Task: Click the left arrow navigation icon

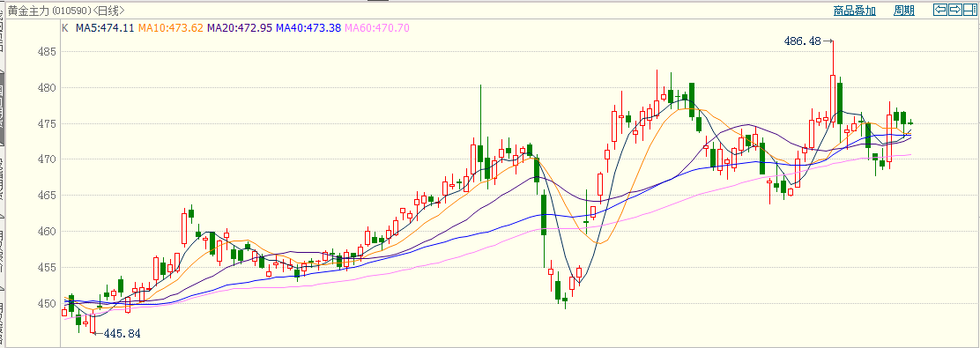Action: [x=940, y=10]
